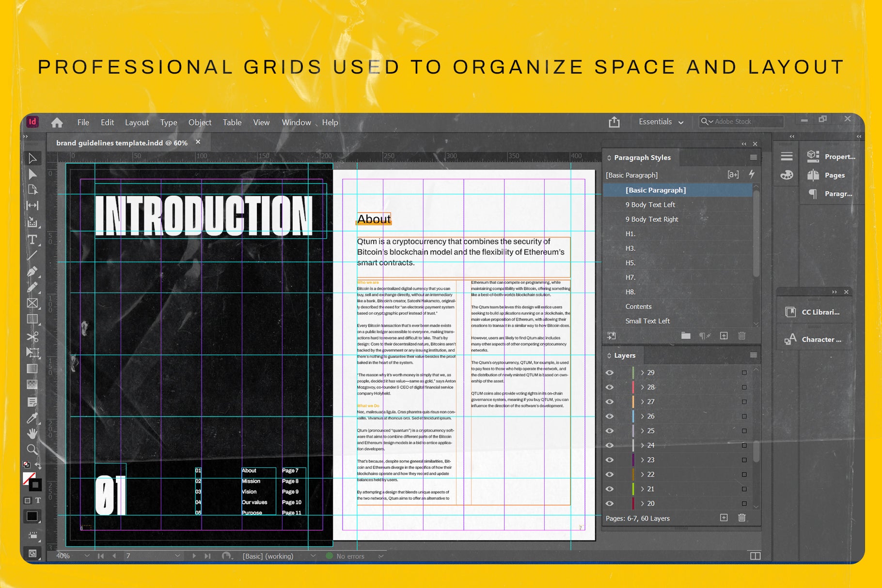Create new paragraph style with plus icon
This screenshot has height=588, width=882.
tap(724, 336)
